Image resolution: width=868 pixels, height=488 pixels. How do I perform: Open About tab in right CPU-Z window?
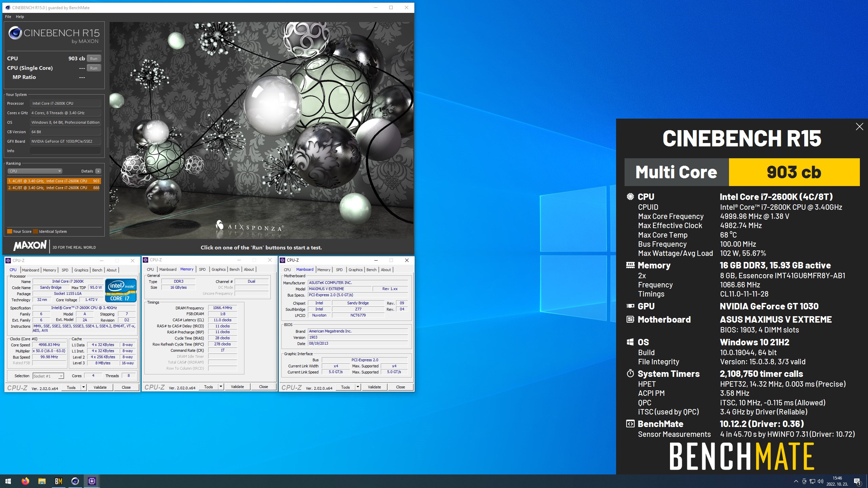(x=386, y=270)
